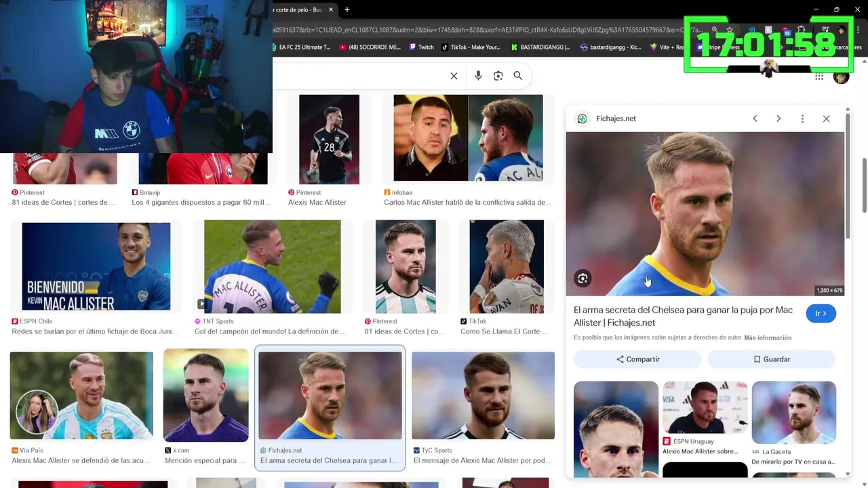The height and width of the screenshot is (488, 868).
Task: Open ESPN Chile 'Bienvenido Kevin Mac Allister' image
Action: pos(96,266)
